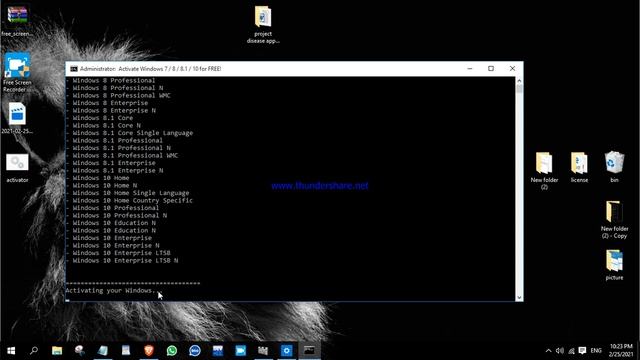Click command prompt title bar icon
The width and height of the screenshot is (640, 360).
[74, 69]
